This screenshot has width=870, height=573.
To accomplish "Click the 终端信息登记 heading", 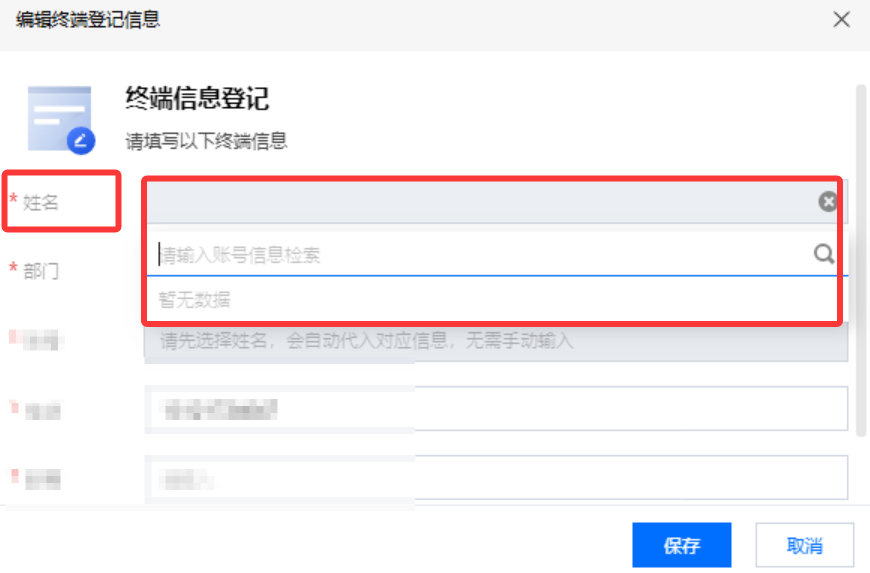I will pos(197,99).
